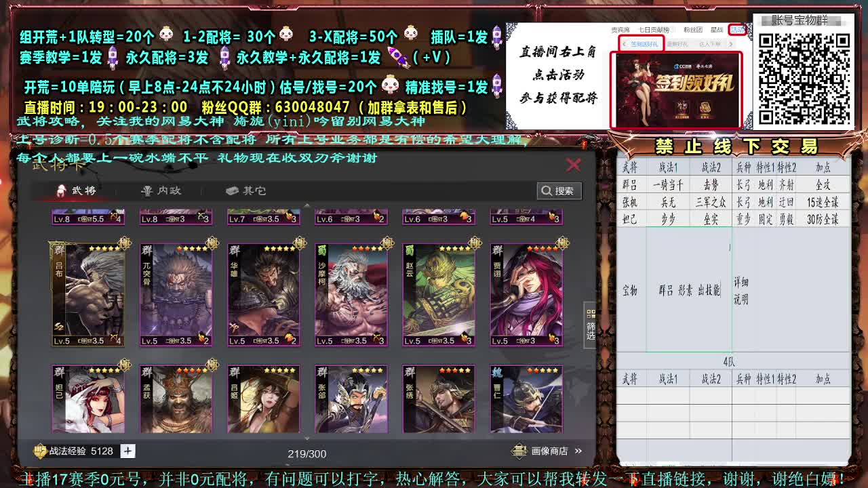The image size is (868, 488).
Task: Select the 兀突骨 general card
Action: 176,295
